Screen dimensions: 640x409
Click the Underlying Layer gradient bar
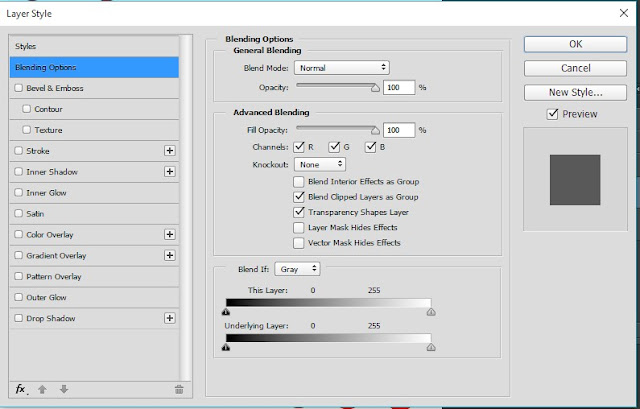tap(328, 338)
